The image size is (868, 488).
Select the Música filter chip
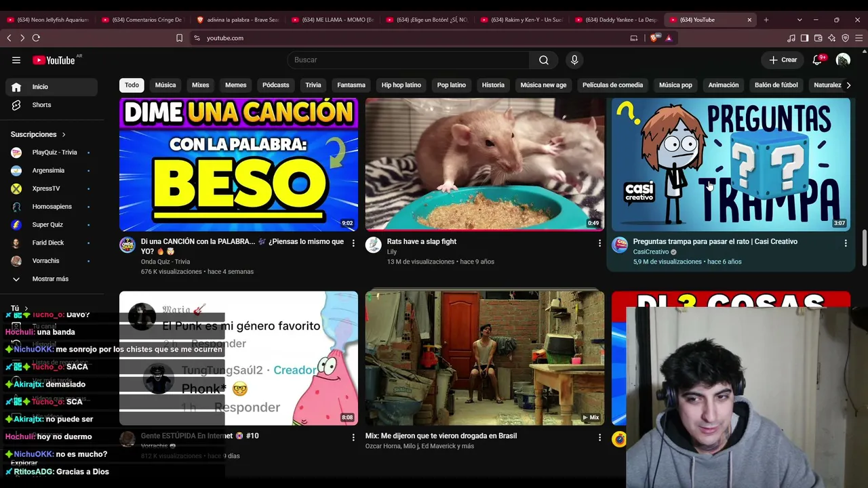click(x=165, y=85)
